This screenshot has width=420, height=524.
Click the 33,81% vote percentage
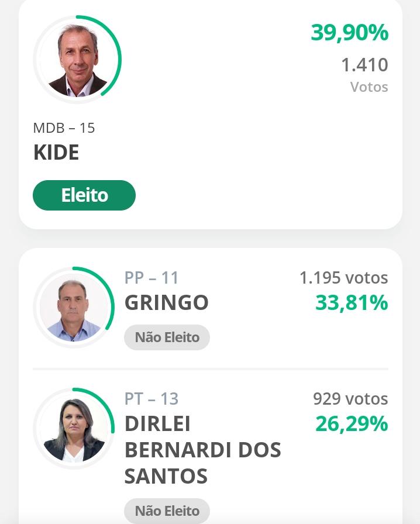(x=352, y=303)
